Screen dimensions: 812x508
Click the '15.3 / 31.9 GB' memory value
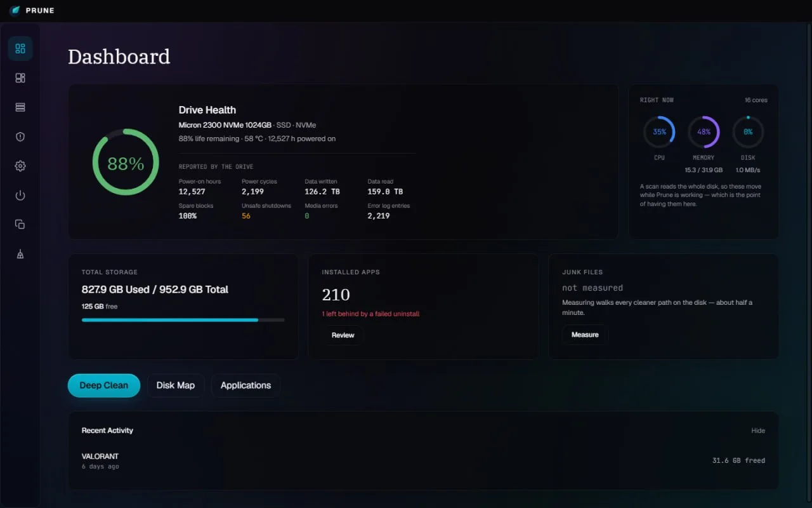point(704,170)
